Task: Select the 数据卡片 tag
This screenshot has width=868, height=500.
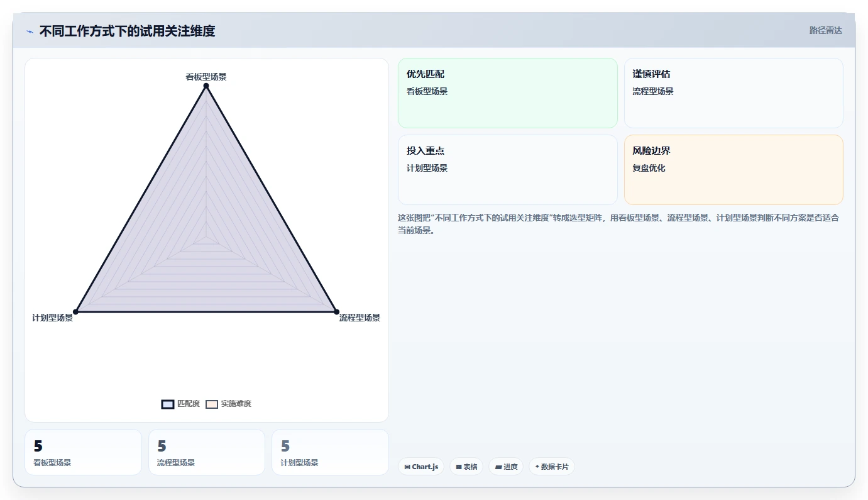Action: [x=552, y=467]
